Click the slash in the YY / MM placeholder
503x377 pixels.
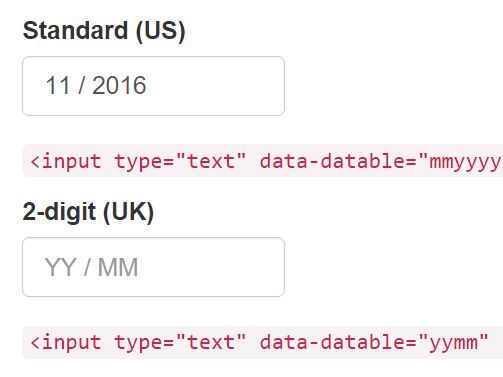87,267
